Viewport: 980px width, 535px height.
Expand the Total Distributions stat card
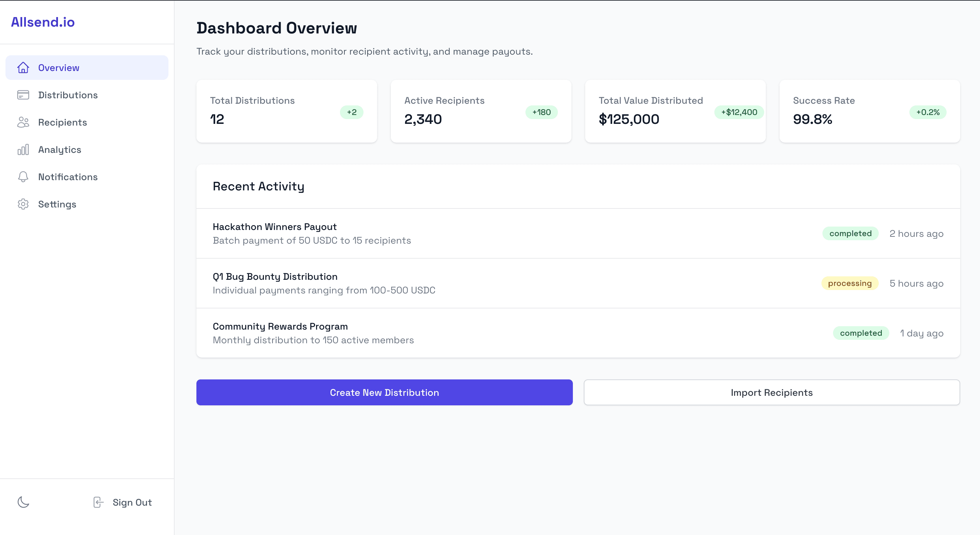286,111
